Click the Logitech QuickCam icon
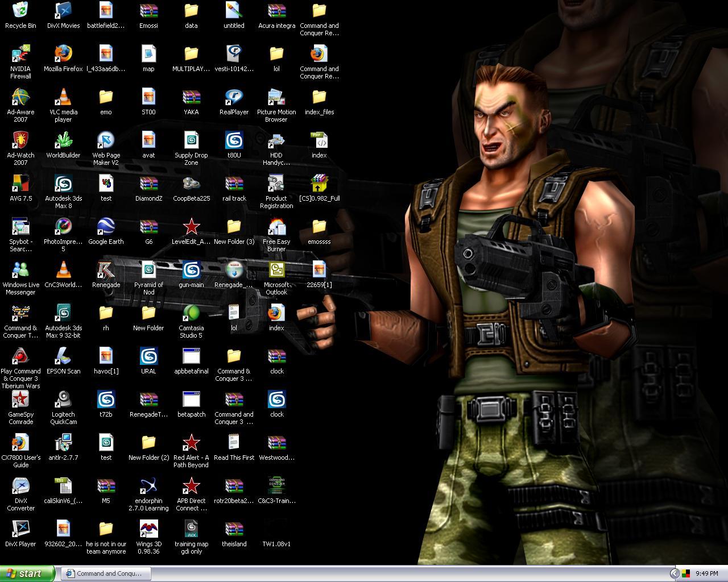 click(63, 400)
